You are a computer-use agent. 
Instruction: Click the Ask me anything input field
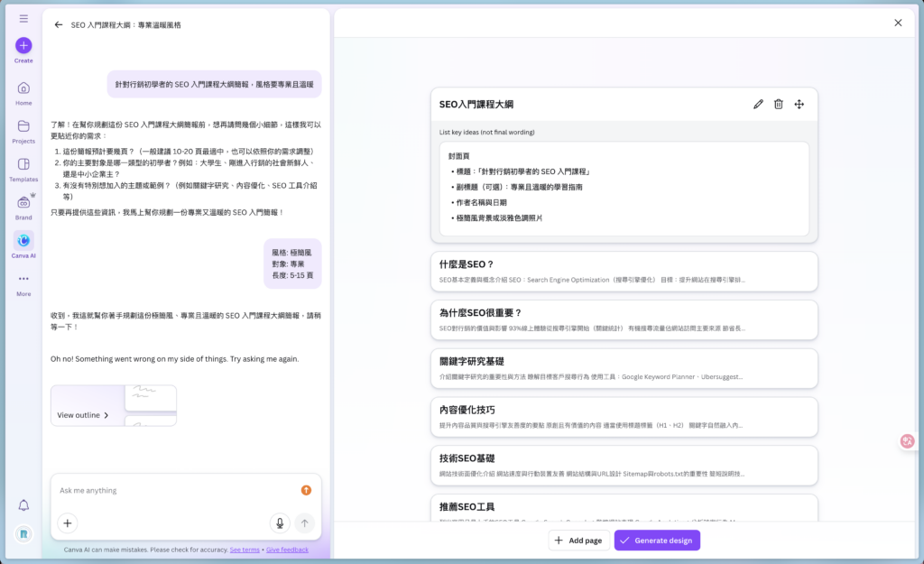pyautogui.click(x=171, y=490)
